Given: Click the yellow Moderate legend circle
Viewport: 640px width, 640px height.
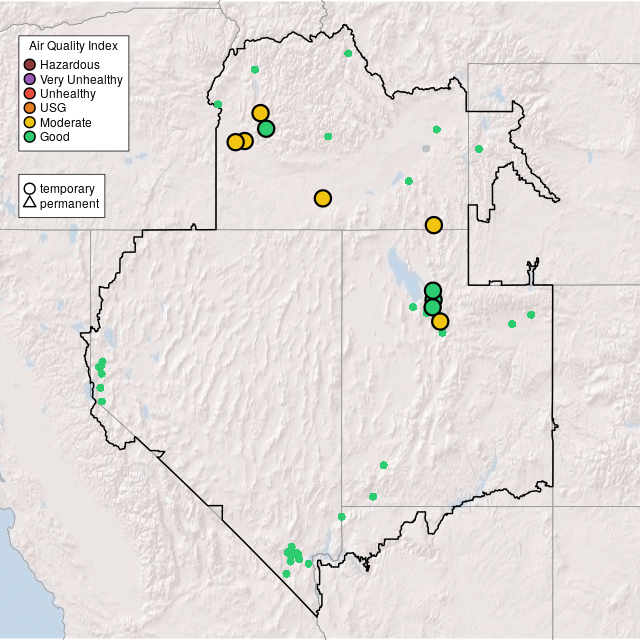Looking at the screenshot, I should (x=30, y=122).
